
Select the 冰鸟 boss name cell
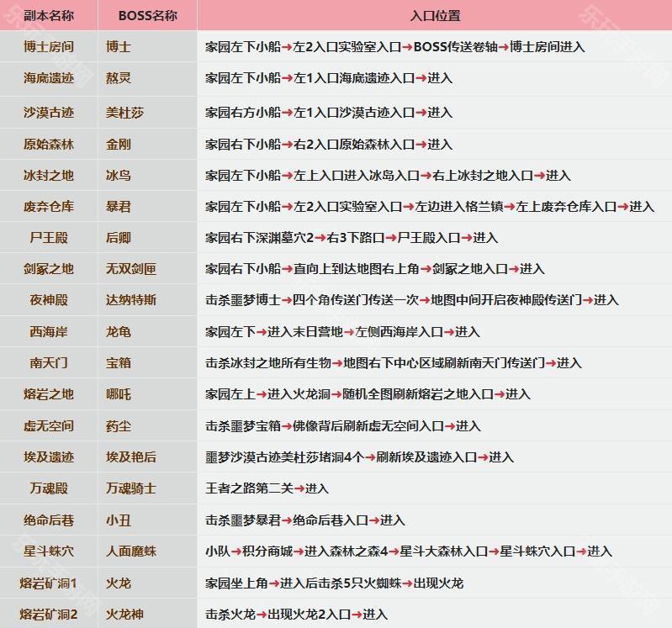coord(119,176)
